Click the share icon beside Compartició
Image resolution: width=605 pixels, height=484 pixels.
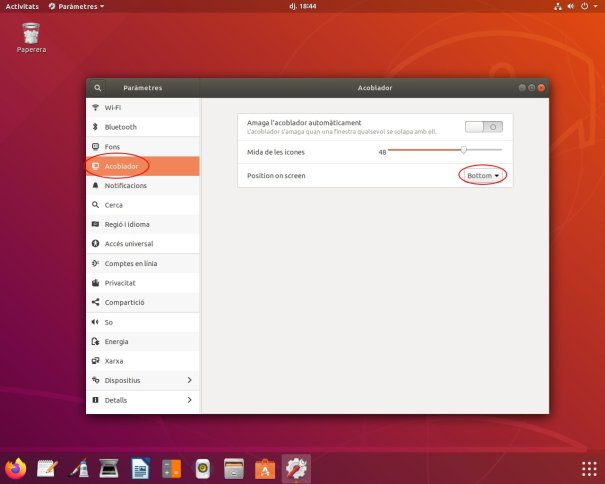click(x=95, y=302)
